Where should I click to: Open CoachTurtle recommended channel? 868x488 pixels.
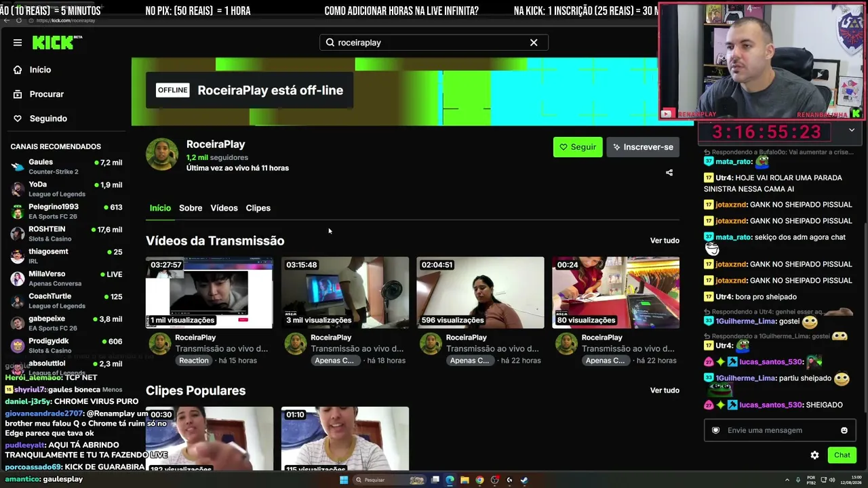pos(66,301)
